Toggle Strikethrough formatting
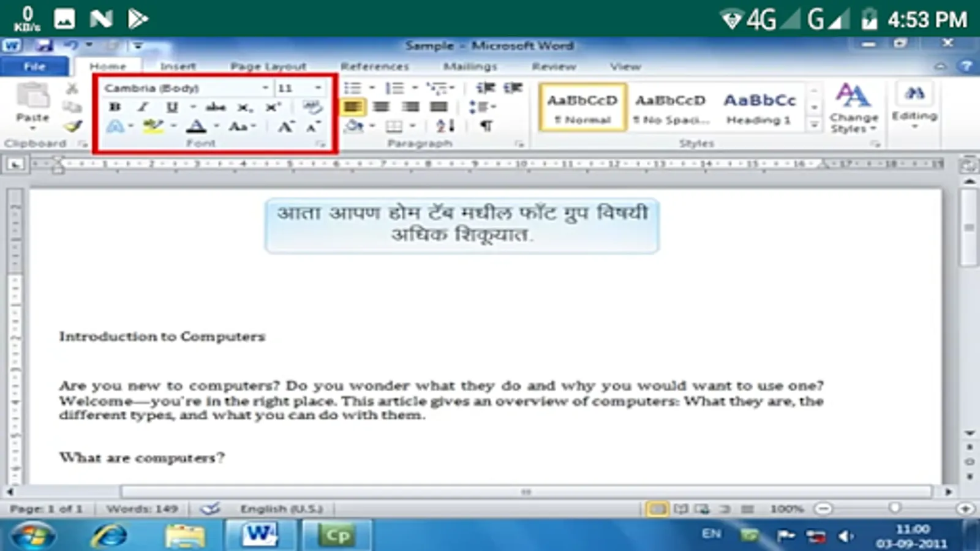This screenshot has height=551, width=980. point(216,107)
